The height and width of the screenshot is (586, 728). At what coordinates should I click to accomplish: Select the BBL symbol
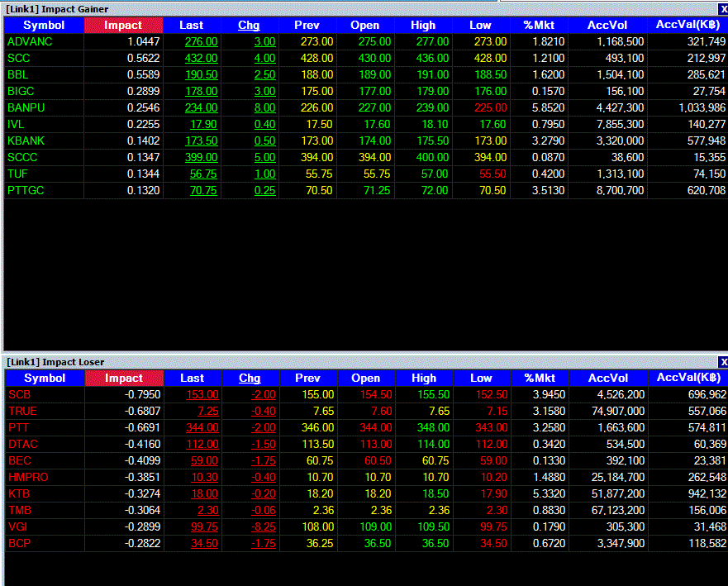click(18, 74)
